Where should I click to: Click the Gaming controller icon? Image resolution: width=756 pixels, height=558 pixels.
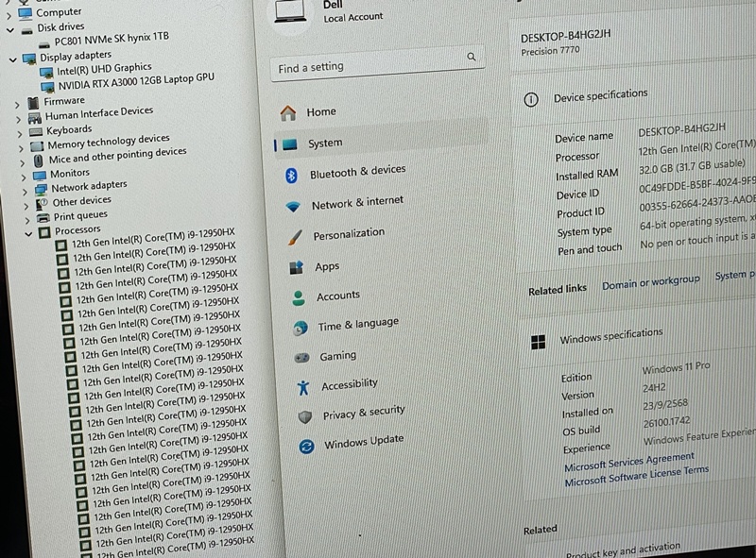301,358
